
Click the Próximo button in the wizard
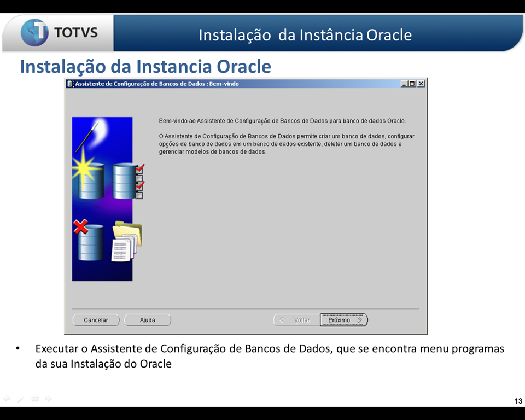(344, 320)
